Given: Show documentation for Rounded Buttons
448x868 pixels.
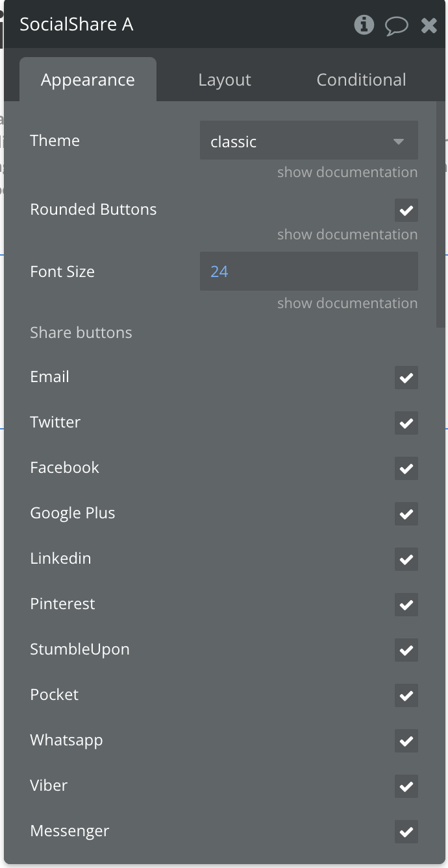Looking at the screenshot, I should [x=347, y=234].
